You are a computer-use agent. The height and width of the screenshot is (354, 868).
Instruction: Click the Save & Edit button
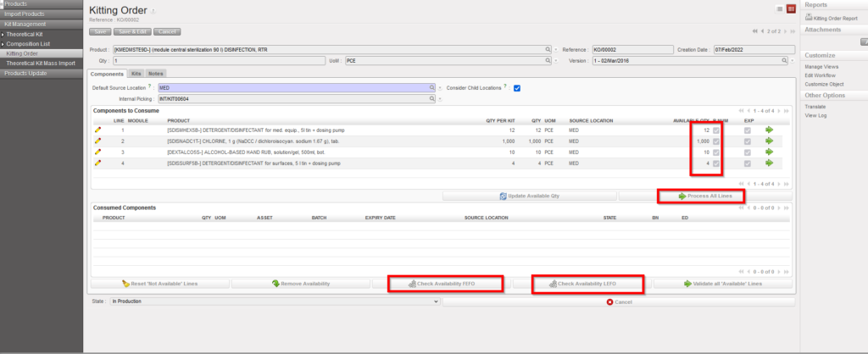tap(132, 31)
